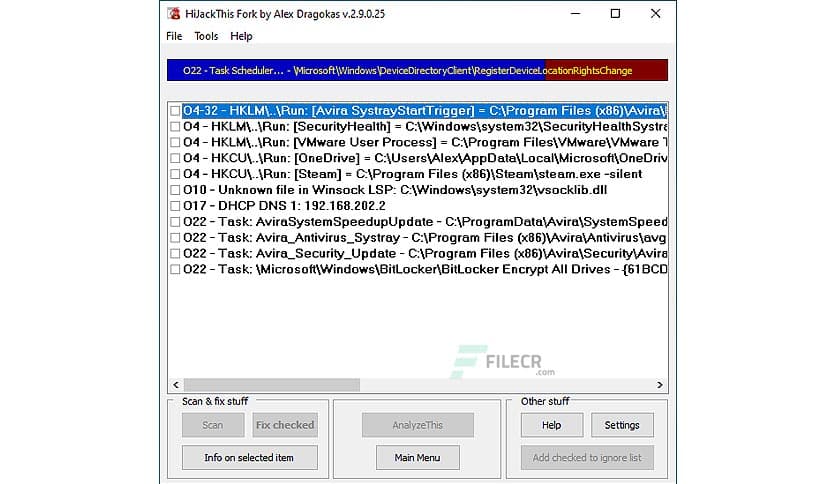Check the VMware User Process checkbox

[175, 142]
